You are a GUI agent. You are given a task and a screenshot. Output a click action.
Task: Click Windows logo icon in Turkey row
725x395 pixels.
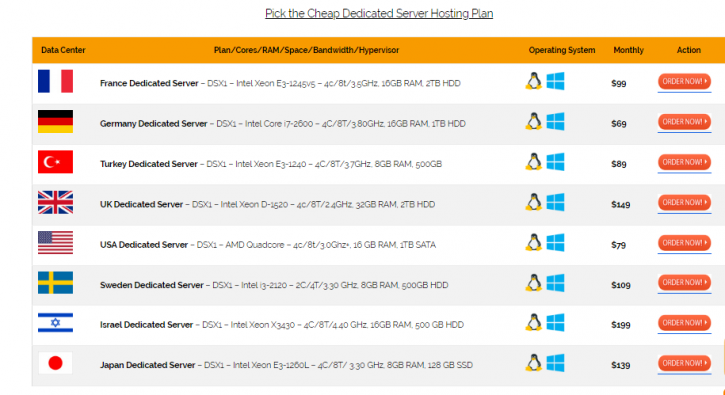click(555, 162)
